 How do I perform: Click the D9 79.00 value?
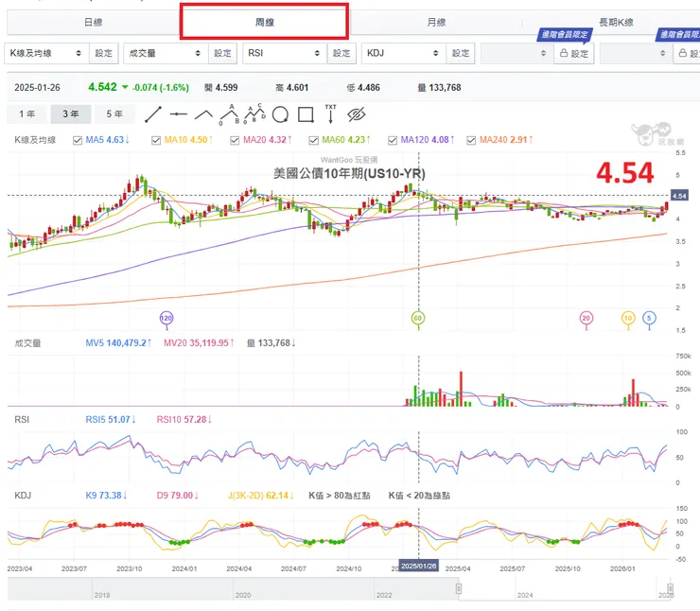coord(177,496)
